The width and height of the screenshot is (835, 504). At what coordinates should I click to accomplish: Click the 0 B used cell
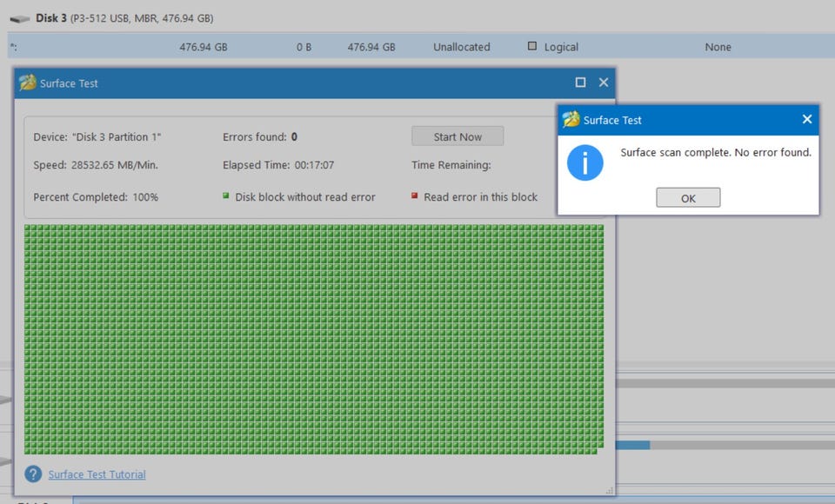click(x=304, y=47)
